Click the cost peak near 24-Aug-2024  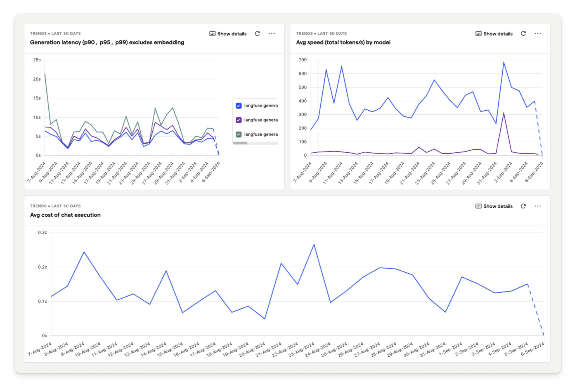pyautogui.click(x=314, y=244)
